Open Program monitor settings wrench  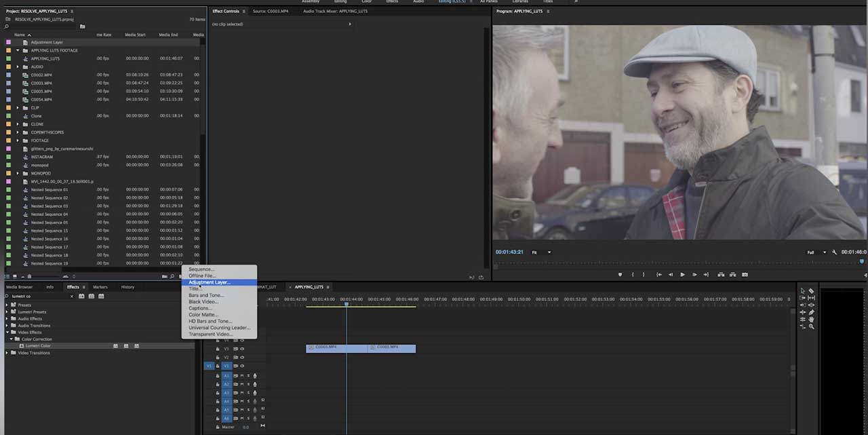tap(834, 252)
